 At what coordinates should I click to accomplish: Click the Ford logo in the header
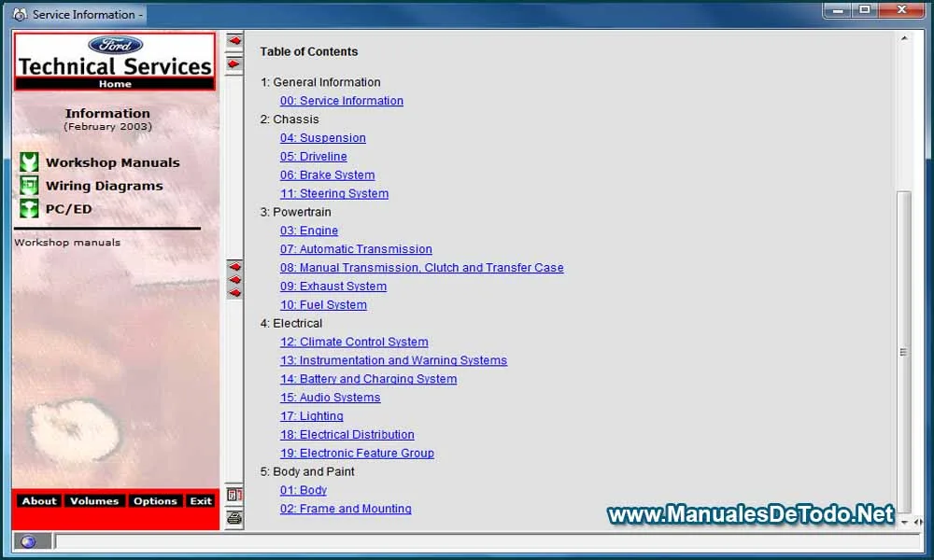click(115, 45)
